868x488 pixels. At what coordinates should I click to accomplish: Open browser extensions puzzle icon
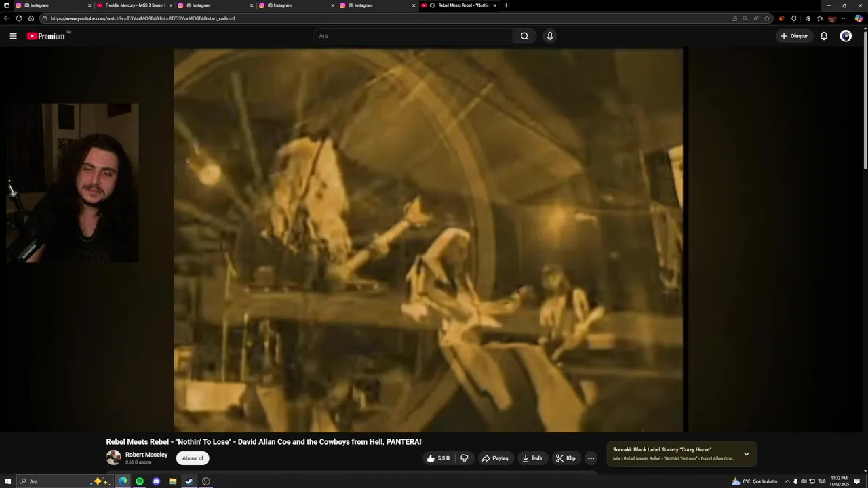pos(794,18)
